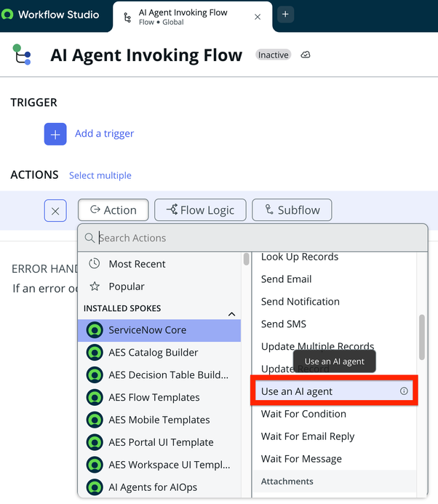Choose the Wait For Condition action

coord(335,414)
